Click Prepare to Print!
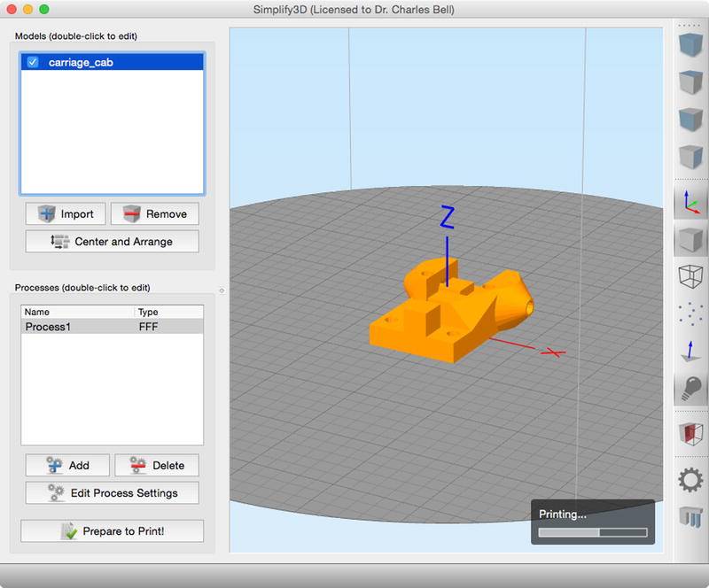The width and height of the screenshot is (709, 588). coord(113,531)
